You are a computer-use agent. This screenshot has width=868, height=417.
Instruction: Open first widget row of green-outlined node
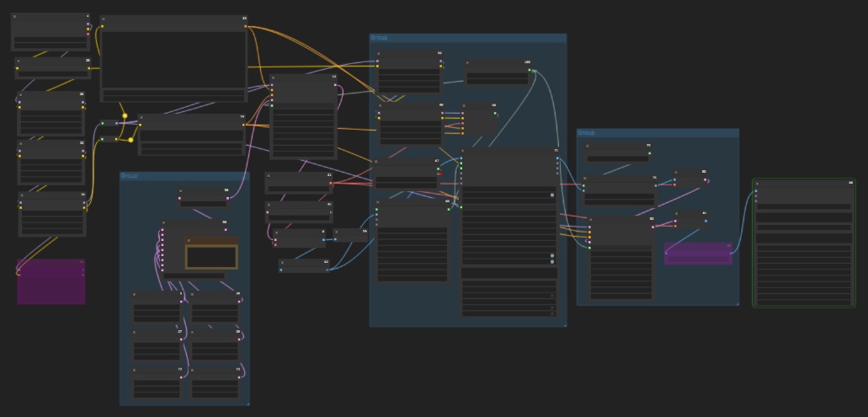[x=803, y=206]
